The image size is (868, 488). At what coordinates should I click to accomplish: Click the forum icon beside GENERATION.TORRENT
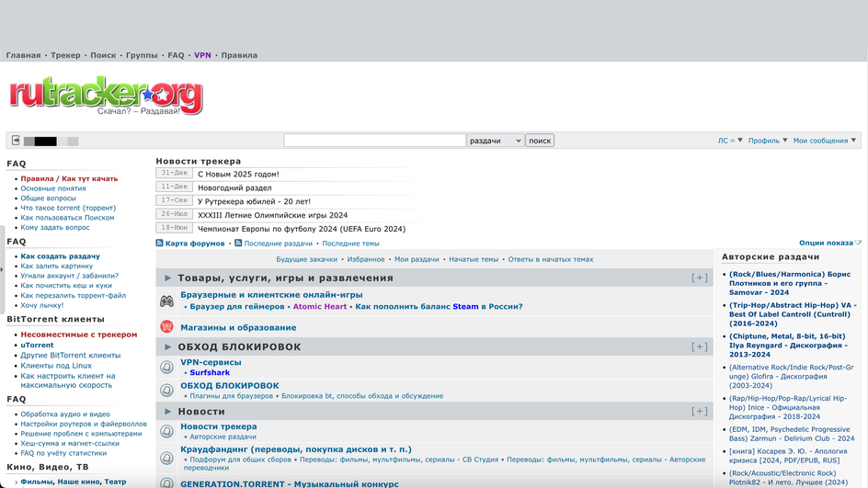coord(166,483)
